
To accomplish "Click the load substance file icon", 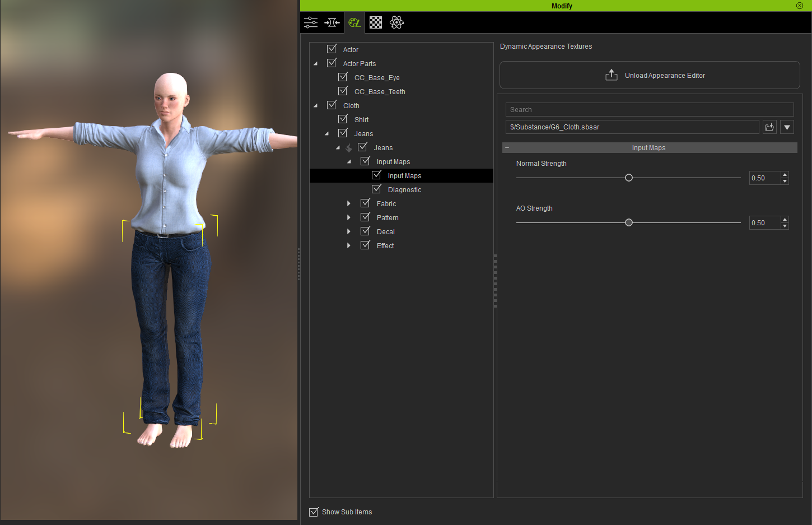I will tap(769, 127).
